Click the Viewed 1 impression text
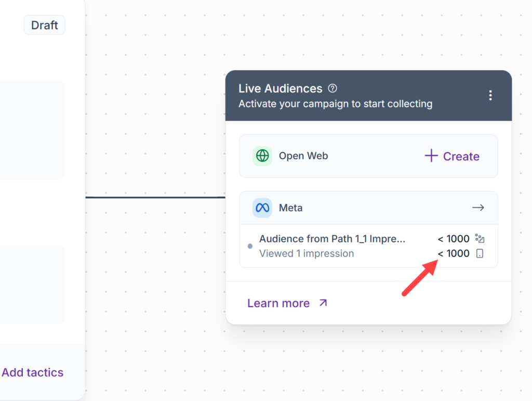This screenshot has height=401, width=532. tap(307, 253)
